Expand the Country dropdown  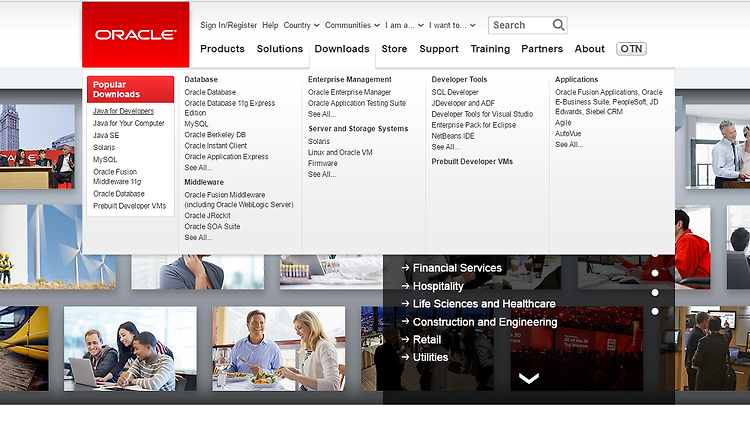pyautogui.click(x=301, y=25)
